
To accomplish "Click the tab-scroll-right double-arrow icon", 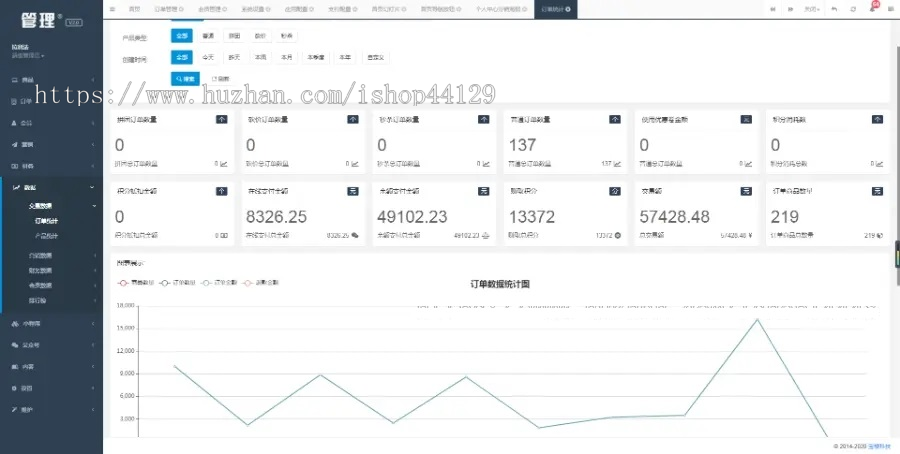I will (790, 9).
